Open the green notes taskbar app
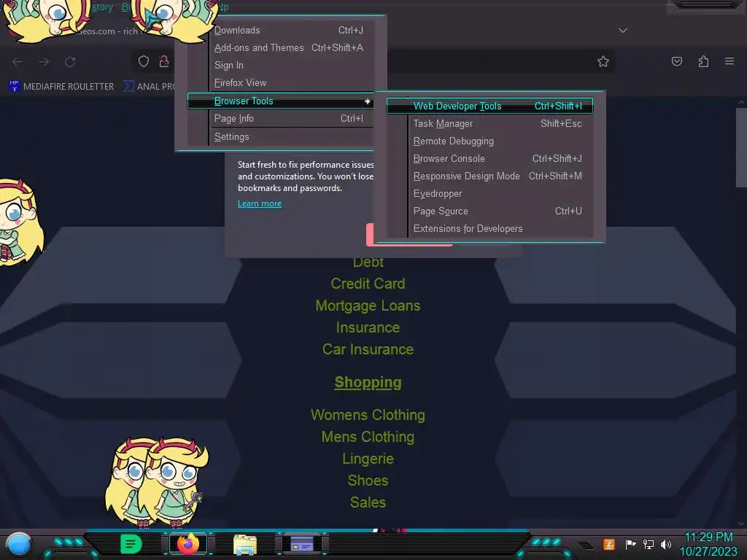The width and height of the screenshot is (747, 560). click(x=131, y=544)
